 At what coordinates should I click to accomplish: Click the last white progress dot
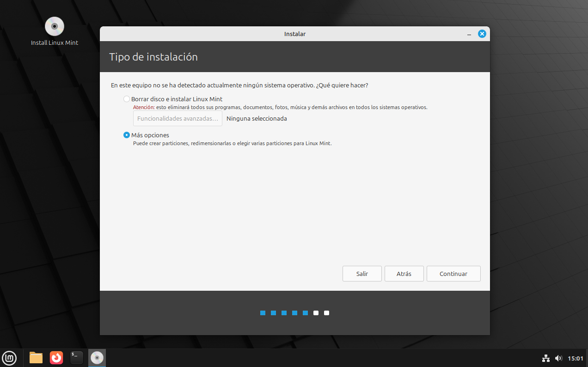[x=326, y=313]
